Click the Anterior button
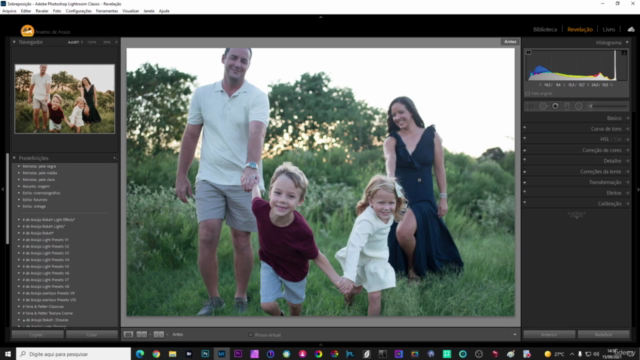The height and width of the screenshot is (360, 640). click(549, 334)
